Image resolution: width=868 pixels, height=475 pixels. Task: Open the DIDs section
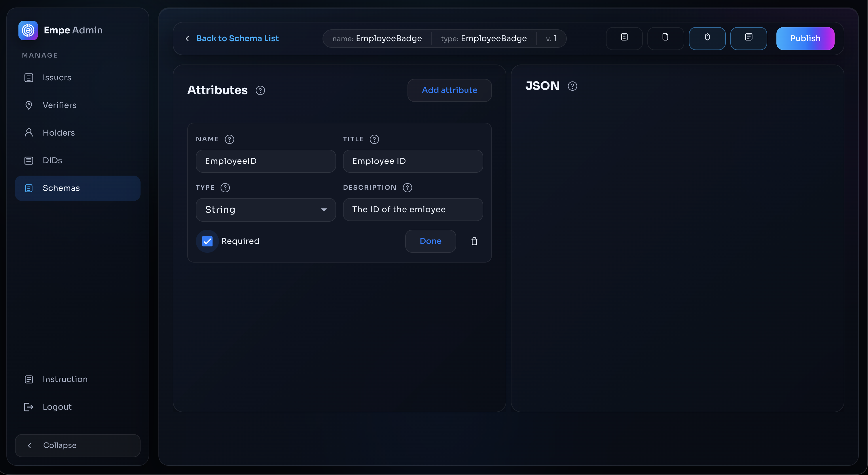point(77,160)
